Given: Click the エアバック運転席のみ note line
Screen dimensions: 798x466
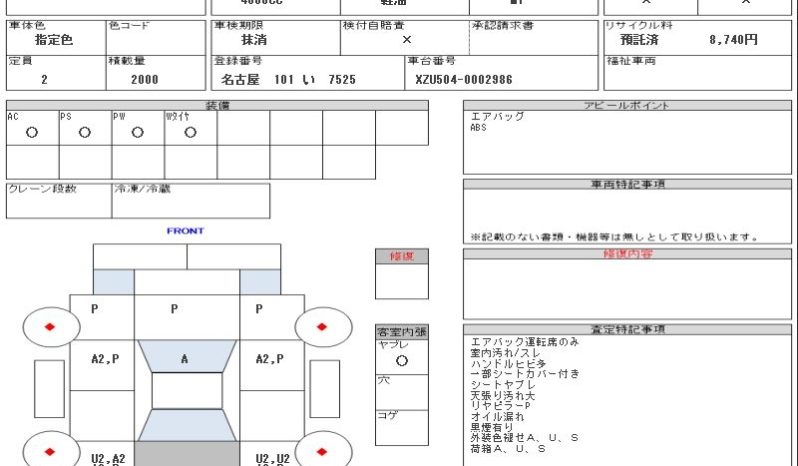Looking at the screenshot, I should click(x=525, y=342).
